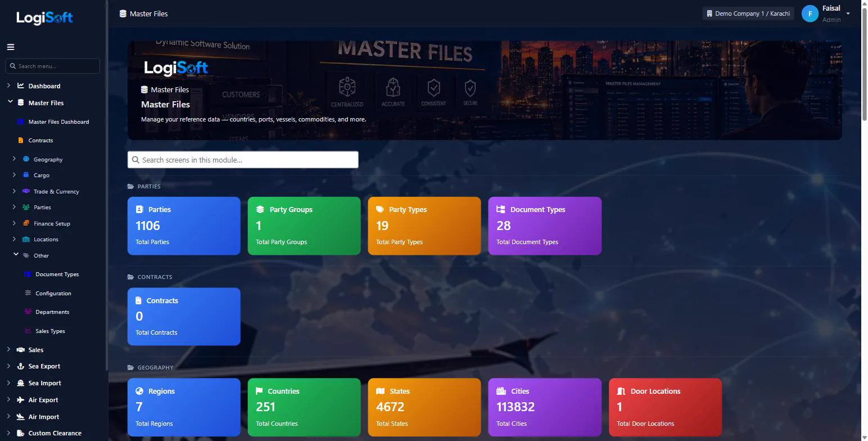Click the Master Files database icon in sidebar
The image size is (868, 441).
pos(21,103)
